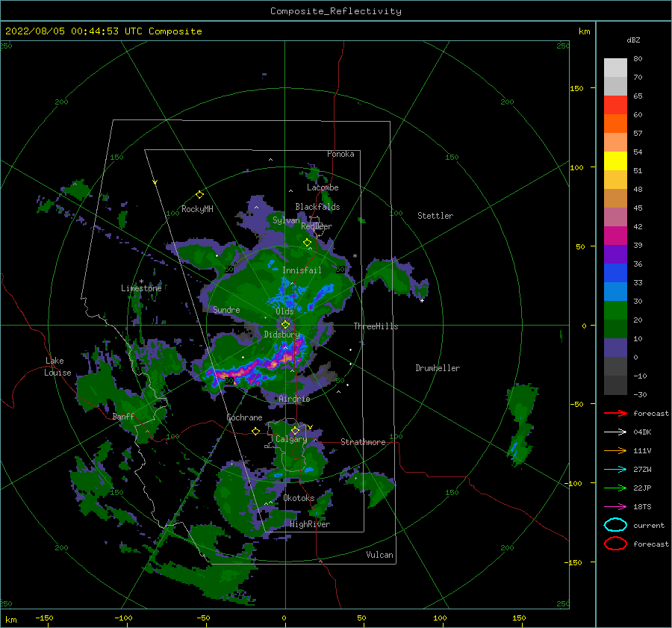Screen dimensions: 672x628
Task: Click the Ponoka label
Action: click(x=340, y=154)
